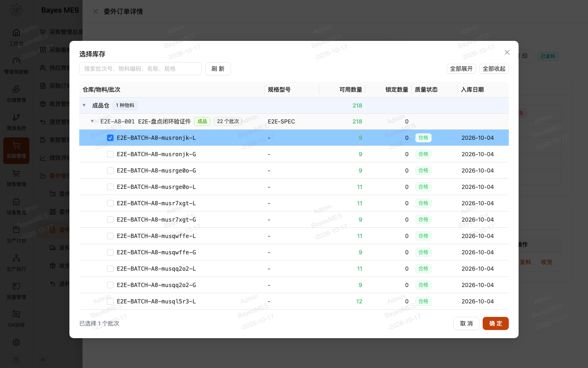Open the 管理驾驶舱 dashboard icon
Image resolution: width=588 pixels, height=368 pixels.
tap(16, 61)
